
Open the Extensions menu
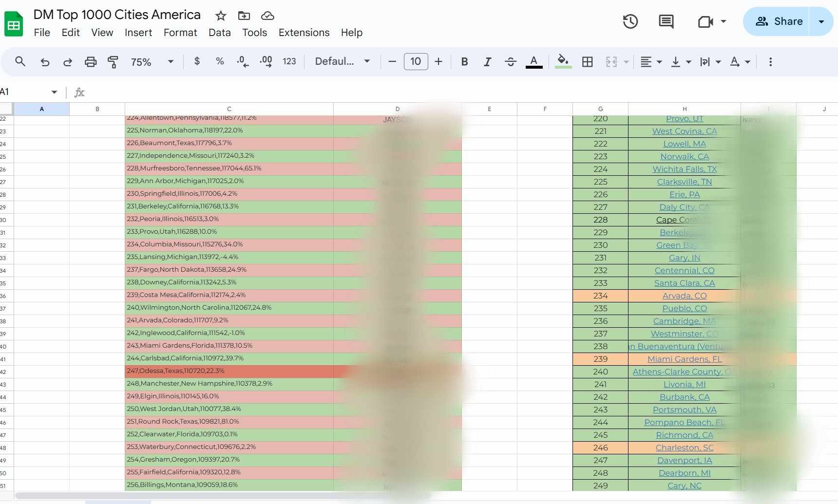[304, 33]
